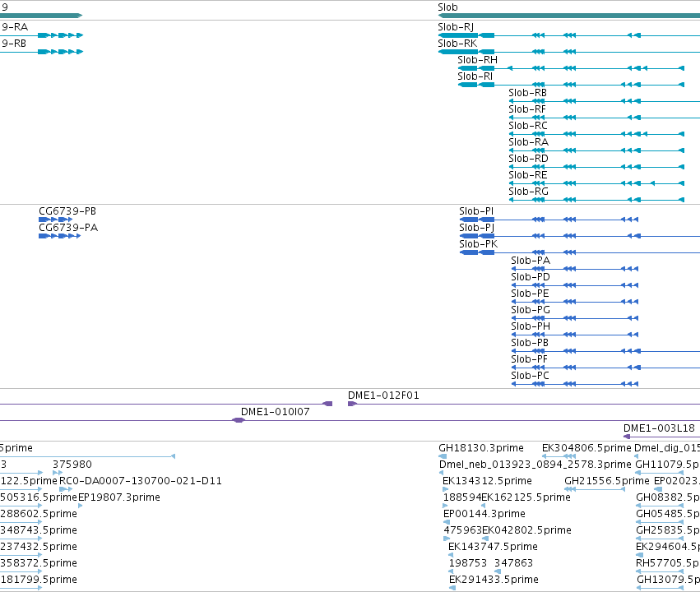The width and height of the screenshot is (700, 592).
Task: Select Dmel_neb_013923_0894_2578.3prime feature
Action: (535, 465)
